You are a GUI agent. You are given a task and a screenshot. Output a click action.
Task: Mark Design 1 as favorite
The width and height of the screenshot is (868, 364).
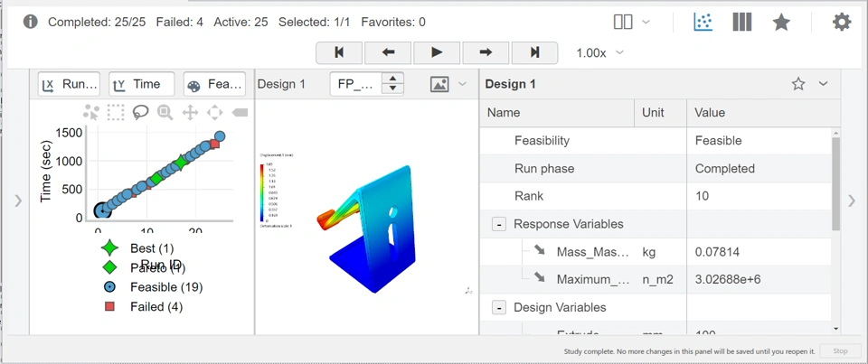click(x=798, y=84)
